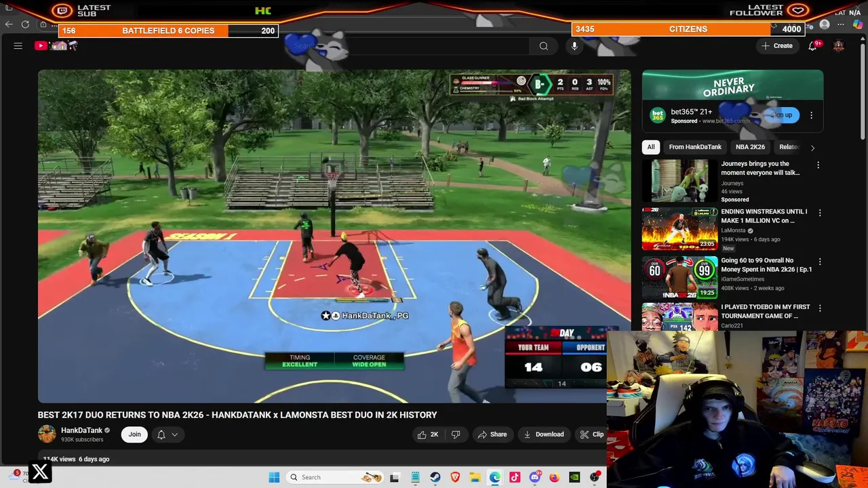
Task: Open Going 60 to 99 Overall title
Action: [766, 264]
